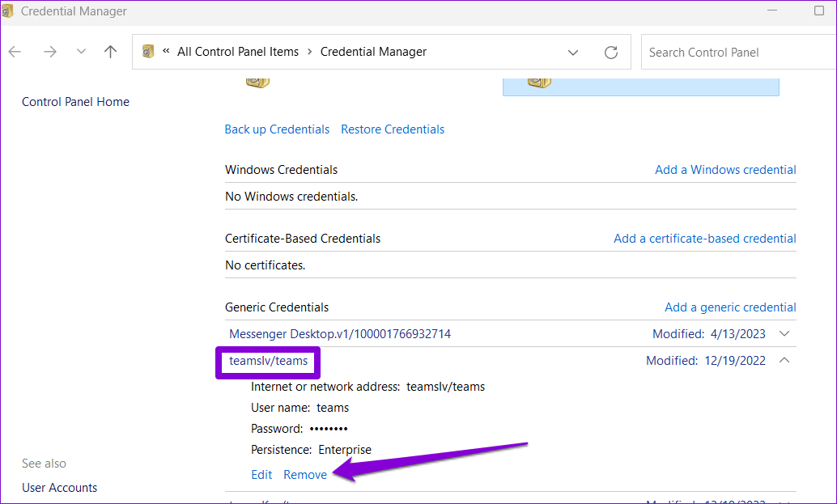Add a generic credential
This screenshot has height=504, width=837.
click(730, 307)
